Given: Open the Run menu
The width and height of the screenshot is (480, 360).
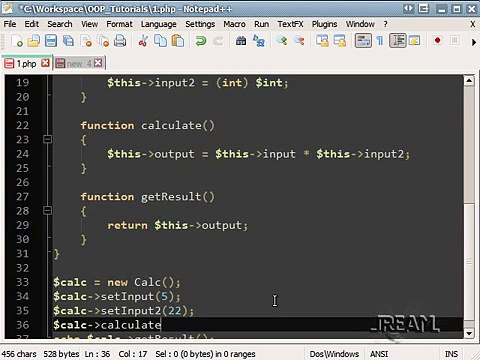Looking at the screenshot, I should pos(261,24).
